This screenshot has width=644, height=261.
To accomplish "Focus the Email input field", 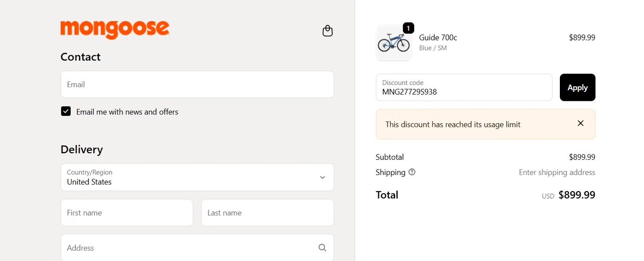I will tap(197, 85).
